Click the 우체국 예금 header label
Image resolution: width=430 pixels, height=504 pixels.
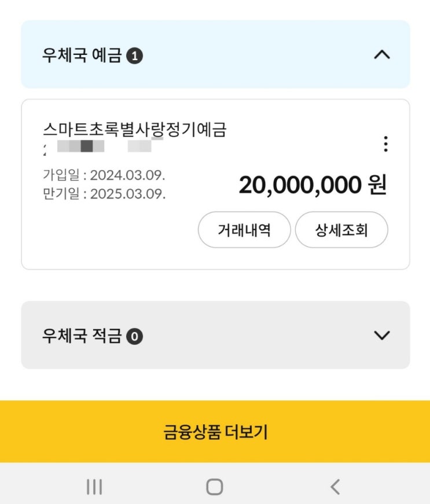(x=82, y=56)
